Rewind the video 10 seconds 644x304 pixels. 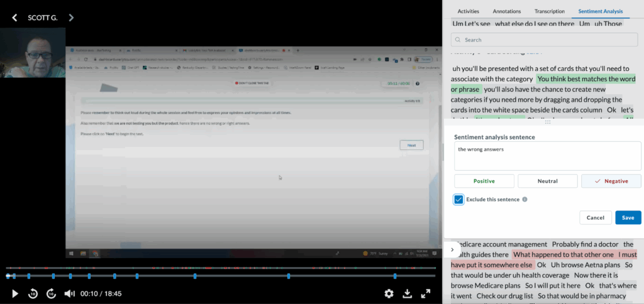33,293
